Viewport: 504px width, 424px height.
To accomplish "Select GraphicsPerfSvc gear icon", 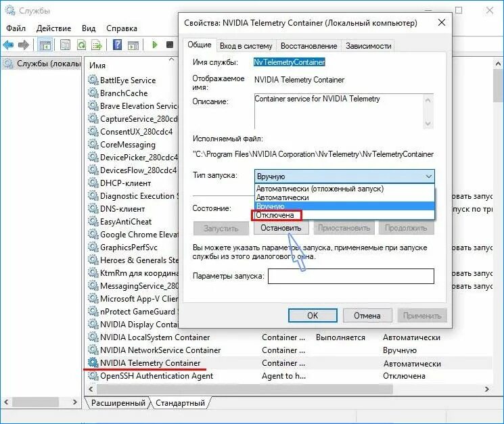I will pos(93,247).
